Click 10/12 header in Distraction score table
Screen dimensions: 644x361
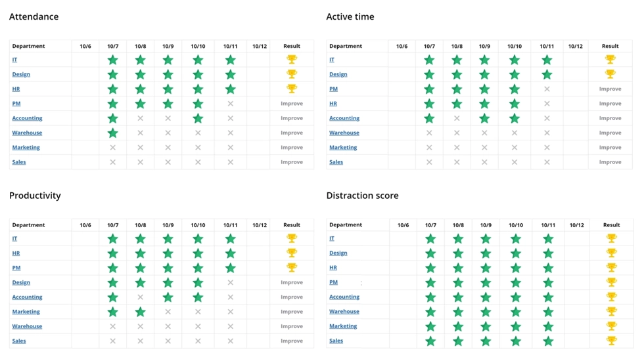pos(577,224)
